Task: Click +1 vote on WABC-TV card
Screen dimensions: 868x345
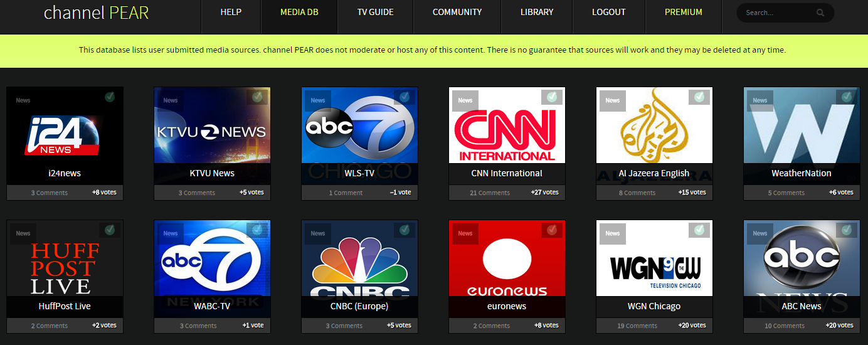Action: (253, 326)
